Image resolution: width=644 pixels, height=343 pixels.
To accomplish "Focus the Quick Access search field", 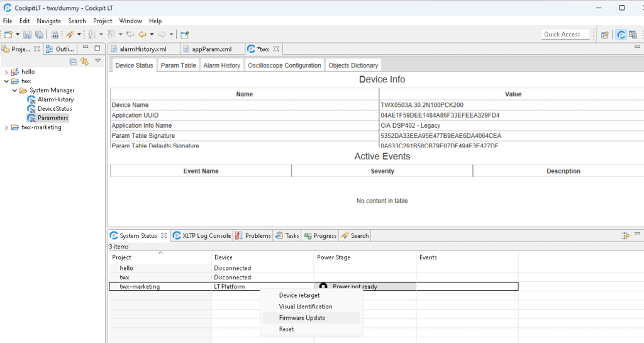I will 565,34.
